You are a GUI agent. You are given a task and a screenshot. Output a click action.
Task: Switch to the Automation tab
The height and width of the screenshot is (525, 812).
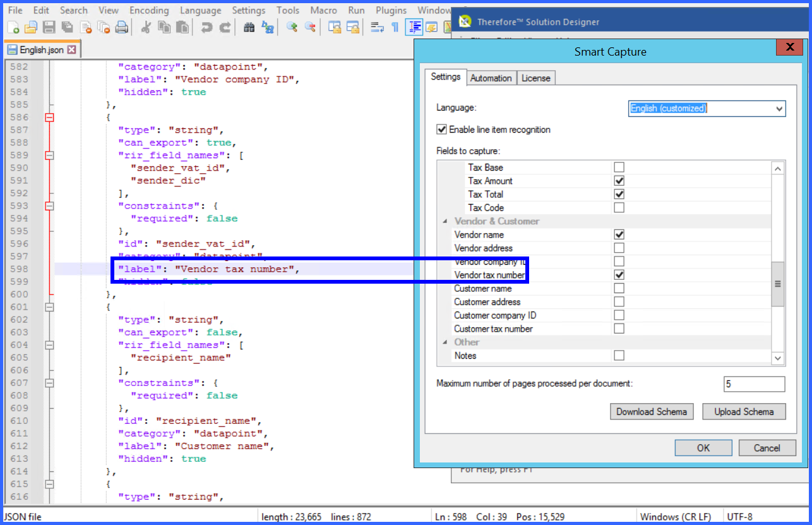pyautogui.click(x=491, y=77)
